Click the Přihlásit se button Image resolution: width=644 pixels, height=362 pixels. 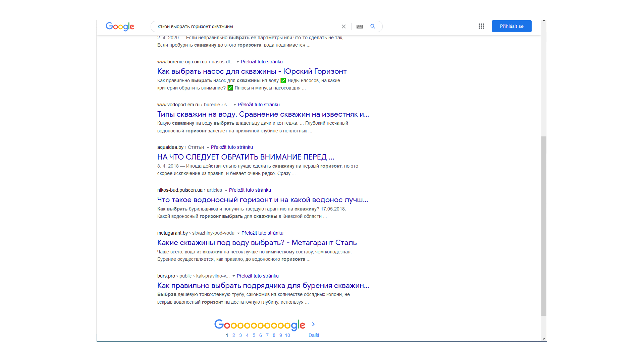point(512,26)
